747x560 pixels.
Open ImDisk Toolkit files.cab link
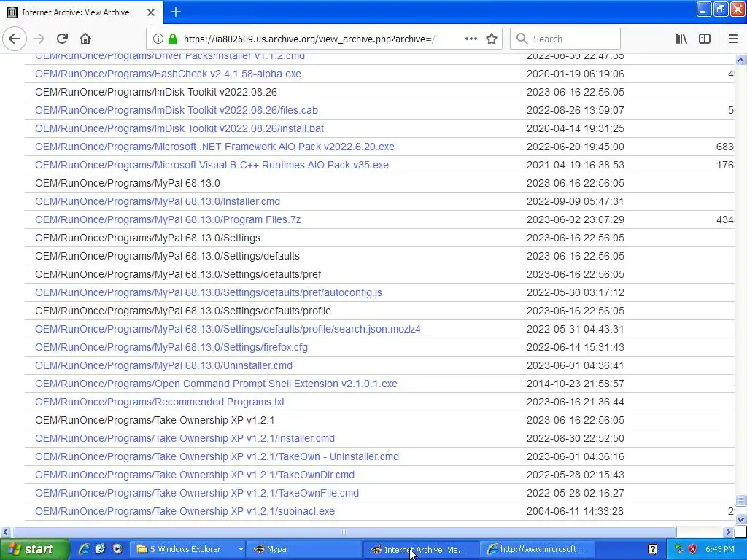click(177, 110)
